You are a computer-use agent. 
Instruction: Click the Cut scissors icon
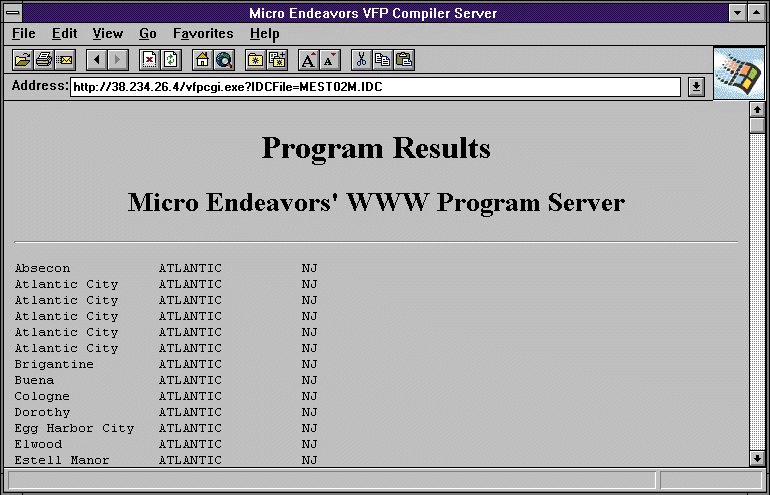coord(362,60)
